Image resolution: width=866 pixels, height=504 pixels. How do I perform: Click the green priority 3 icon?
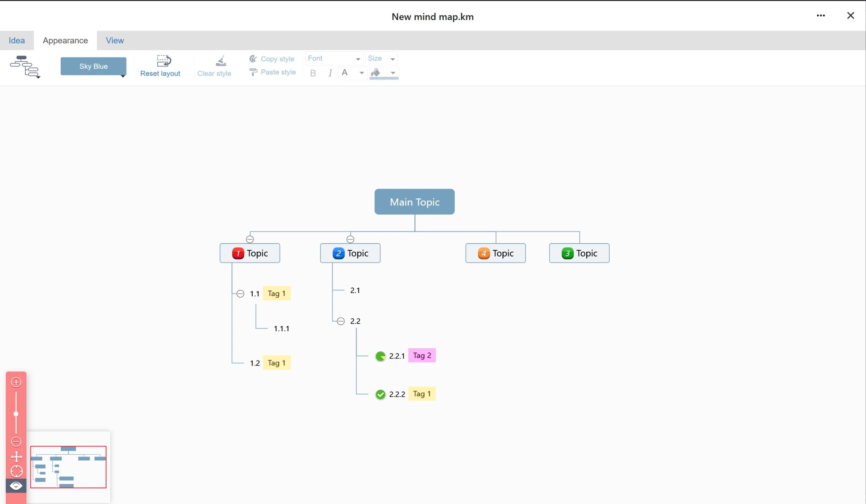point(567,253)
